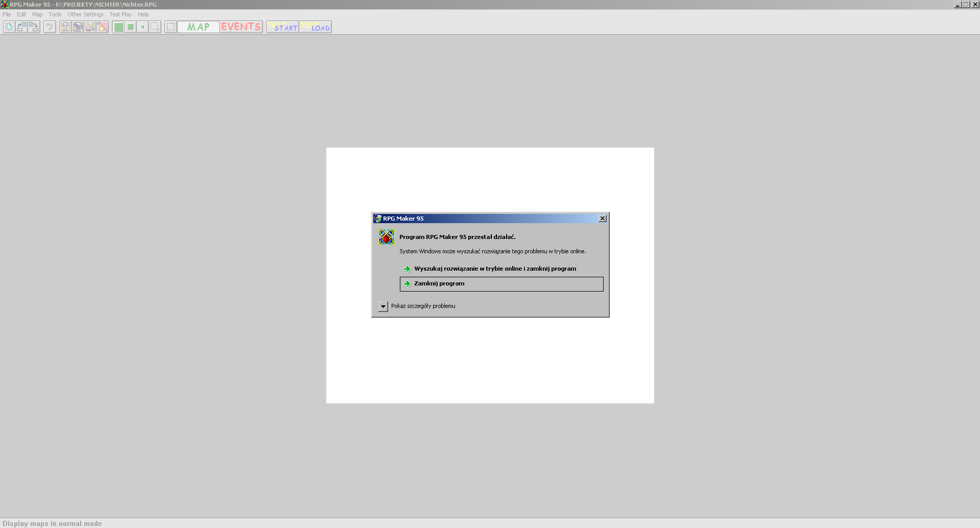The image size is (980, 528).
Task: Open the Map menu
Action: click(37, 14)
